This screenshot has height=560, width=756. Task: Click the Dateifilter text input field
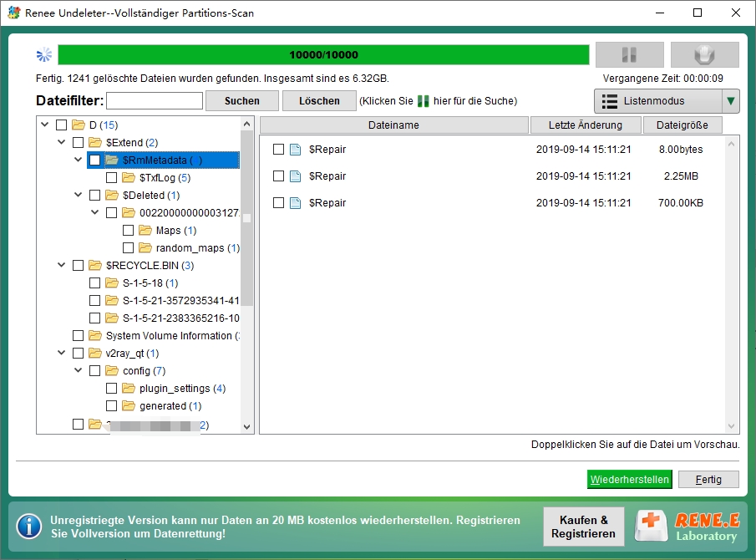[155, 101]
